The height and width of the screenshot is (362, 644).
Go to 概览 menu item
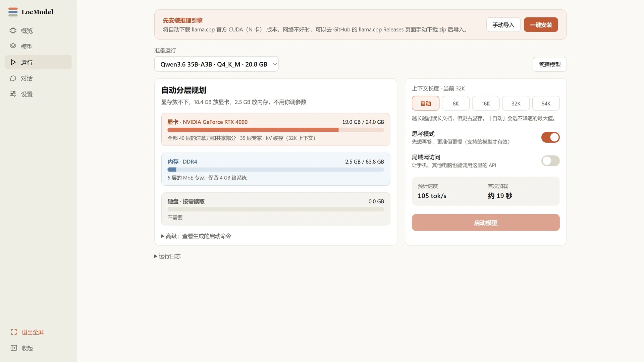(38, 31)
